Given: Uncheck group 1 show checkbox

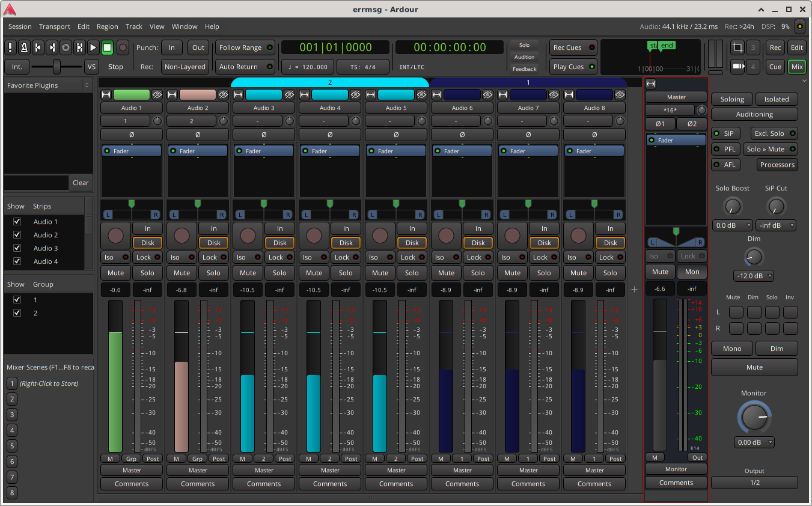Looking at the screenshot, I should click(17, 299).
